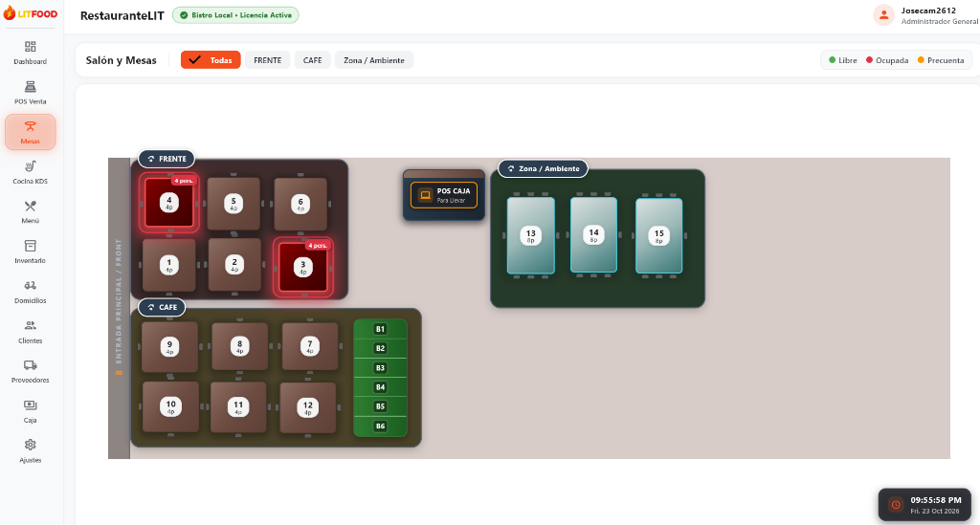
Task: Click the Josecam2612 user avatar
Action: (x=883, y=15)
